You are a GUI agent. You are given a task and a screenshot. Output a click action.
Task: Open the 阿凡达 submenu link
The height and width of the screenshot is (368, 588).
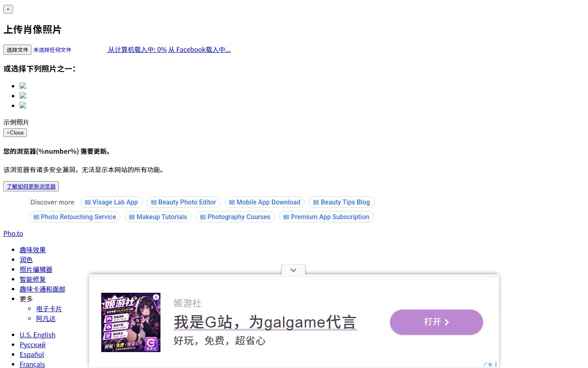click(x=46, y=319)
